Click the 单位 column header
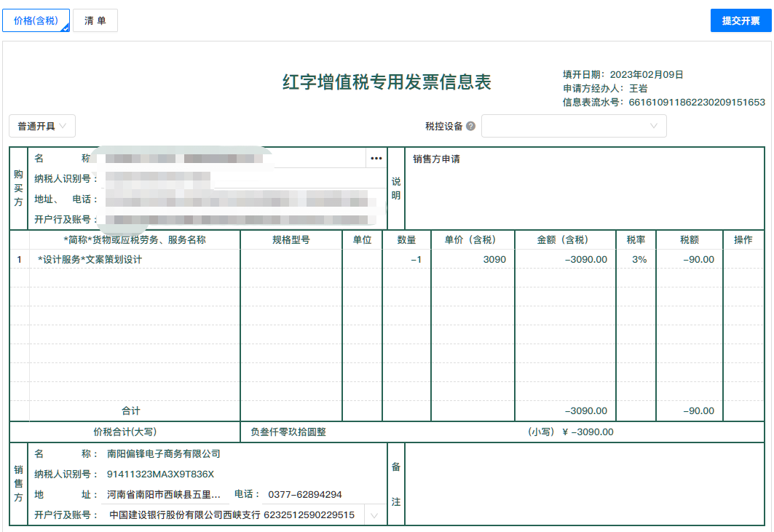Image resolution: width=774 pixels, height=532 pixels. coord(363,240)
